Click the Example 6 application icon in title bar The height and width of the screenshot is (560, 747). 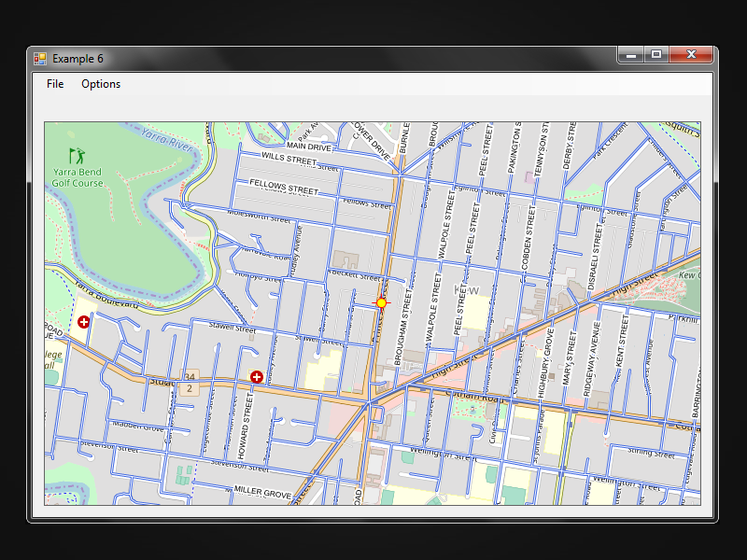coord(40,59)
